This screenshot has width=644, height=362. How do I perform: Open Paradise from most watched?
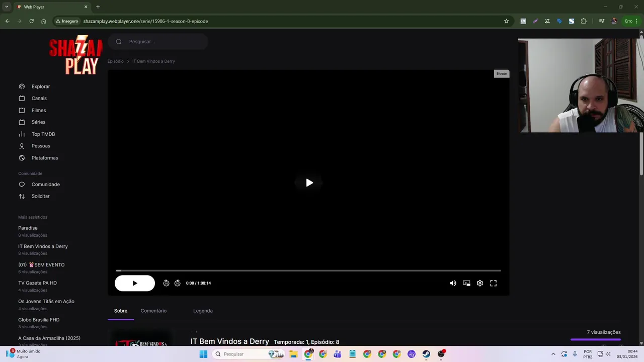pyautogui.click(x=28, y=228)
